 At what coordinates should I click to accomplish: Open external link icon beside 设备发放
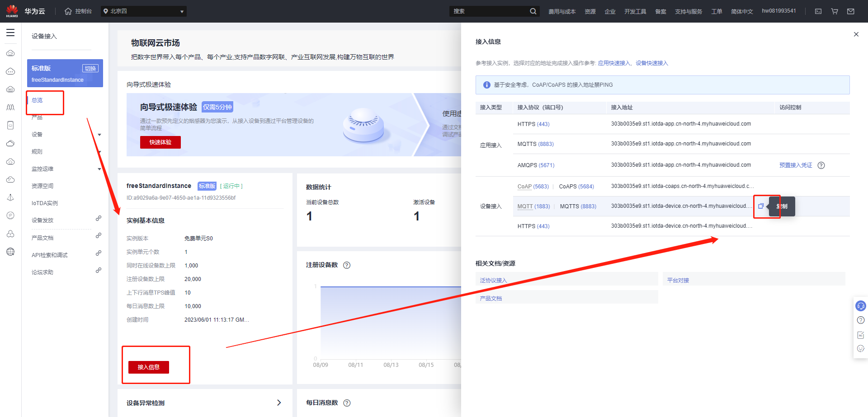pyautogui.click(x=99, y=218)
